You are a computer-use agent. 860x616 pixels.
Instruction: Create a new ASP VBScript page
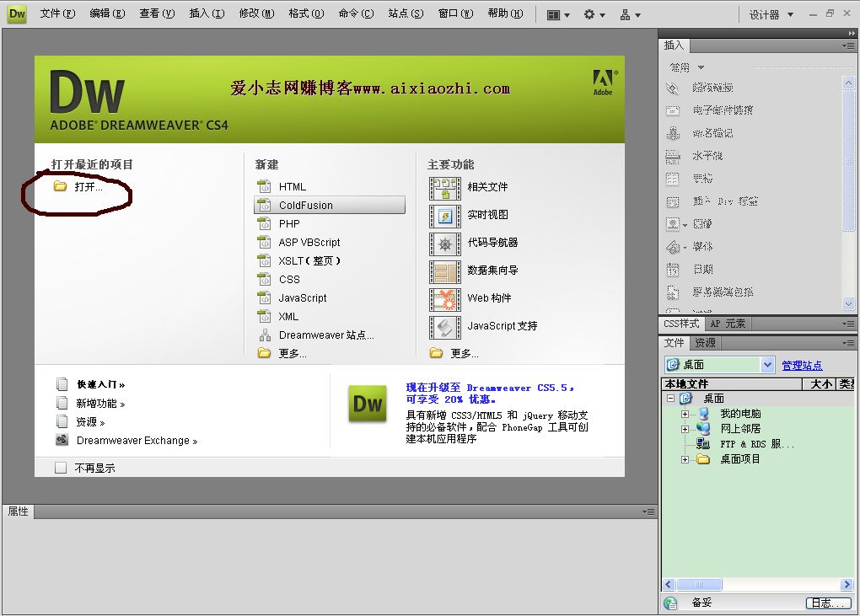[x=309, y=242]
